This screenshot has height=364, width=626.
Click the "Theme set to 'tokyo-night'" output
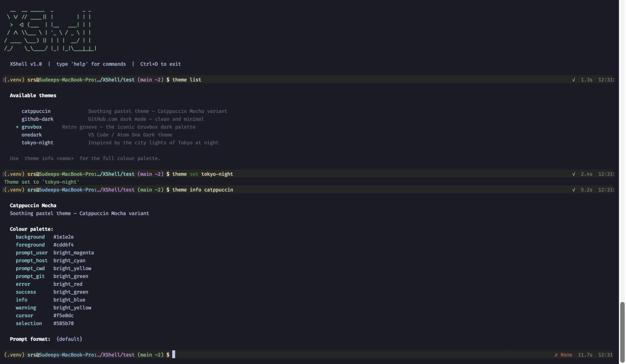(42, 182)
